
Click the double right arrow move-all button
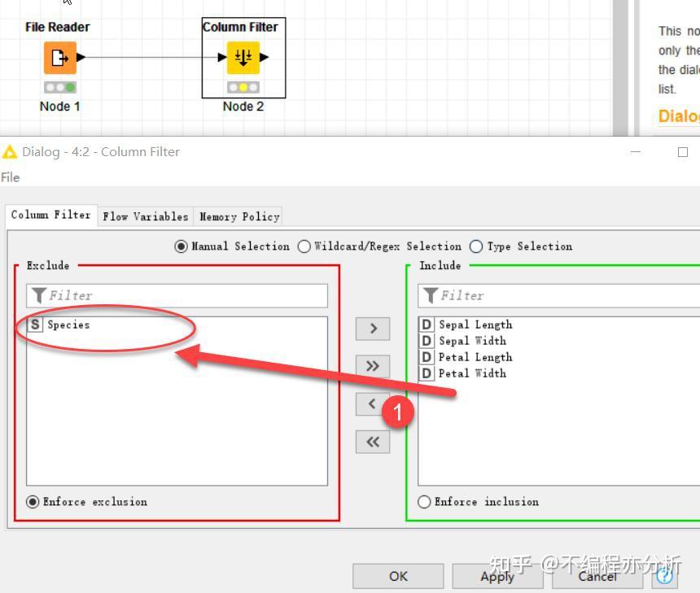pos(373,366)
